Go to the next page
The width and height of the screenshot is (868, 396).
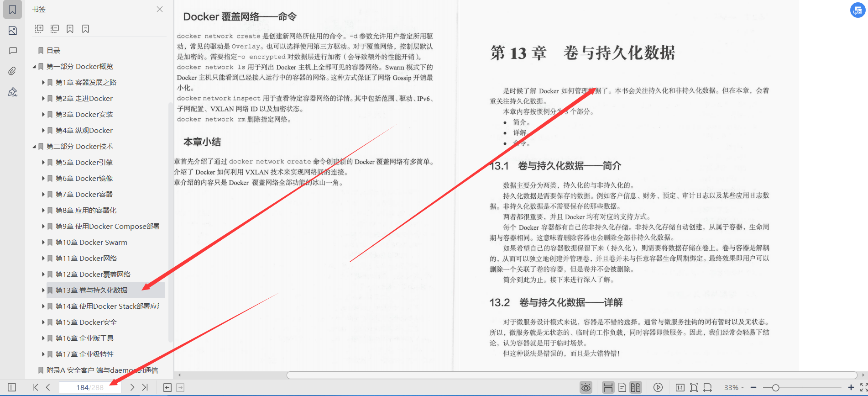132,387
